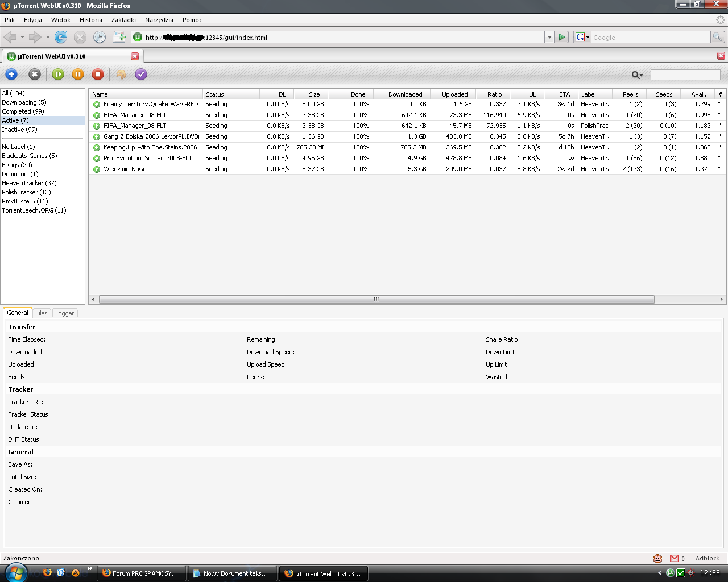This screenshot has width=728, height=582.
Task: Open the Windows Start orb
Action: tap(15, 573)
